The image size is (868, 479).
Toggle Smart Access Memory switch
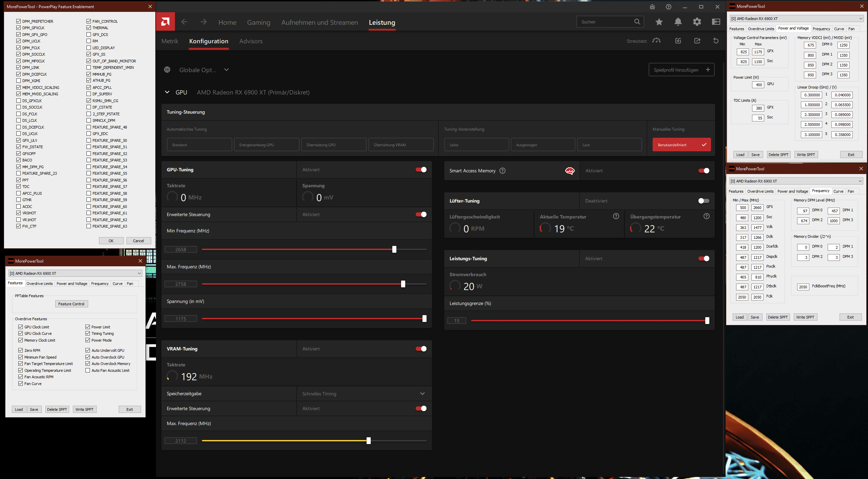pyautogui.click(x=704, y=171)
